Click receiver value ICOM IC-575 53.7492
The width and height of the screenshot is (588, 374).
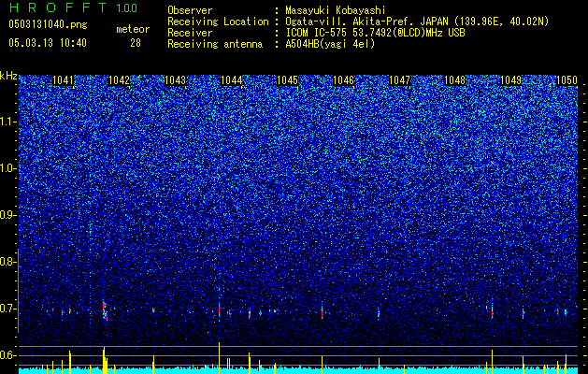tap(375, 33)
